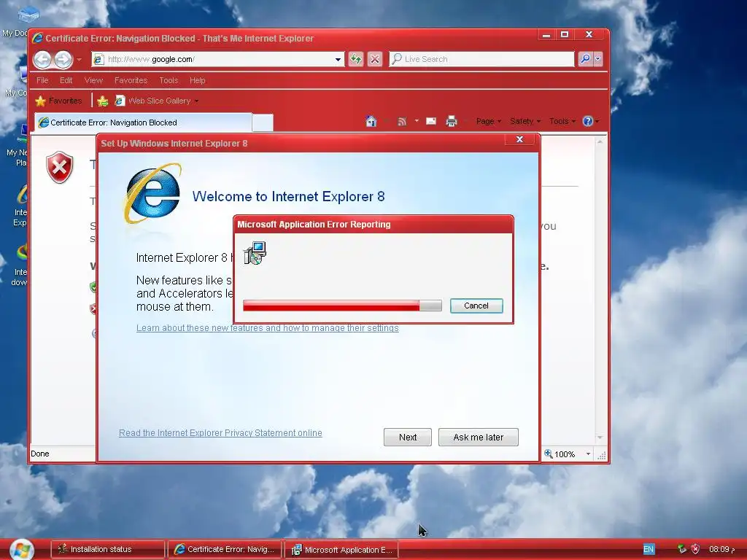Open the Edit menu
747x560 pixels.
click(66, 80)
